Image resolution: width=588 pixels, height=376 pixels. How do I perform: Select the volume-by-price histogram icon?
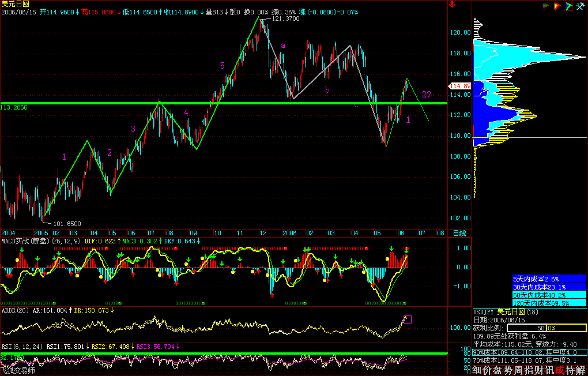545,6
